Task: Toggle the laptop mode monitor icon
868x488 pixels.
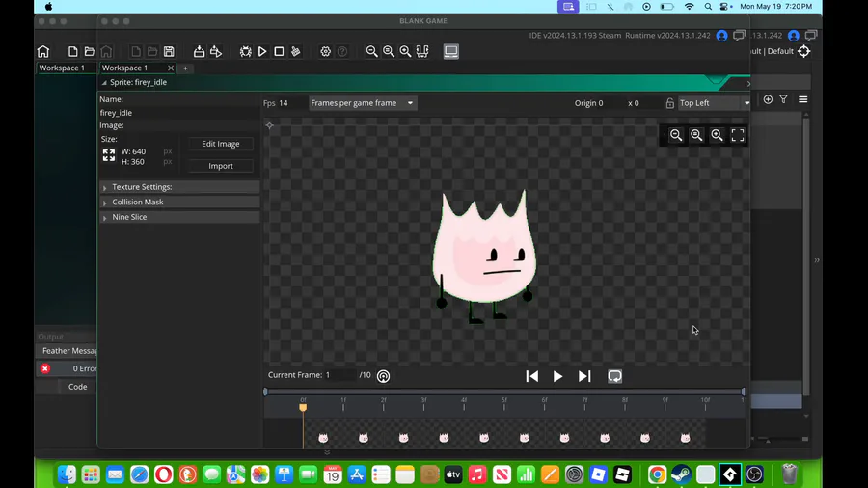Action: (451, 51)
